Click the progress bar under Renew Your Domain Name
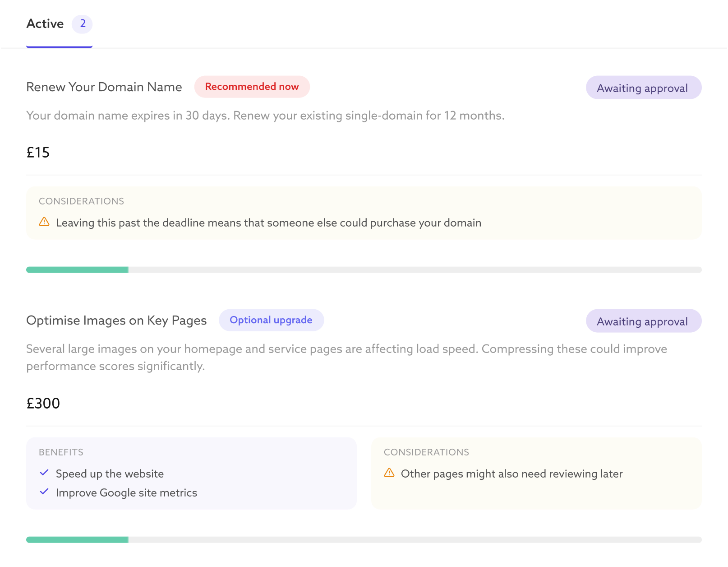The height and width of the screenshot is (567, 728). 364,270
